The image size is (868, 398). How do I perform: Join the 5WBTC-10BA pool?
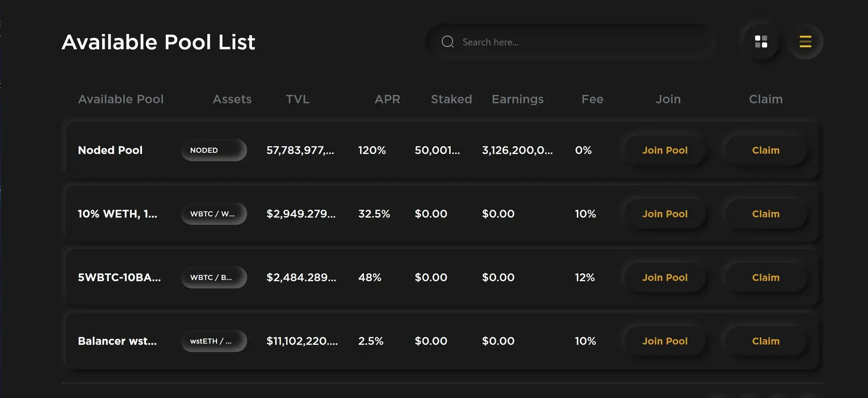[665, 278]
